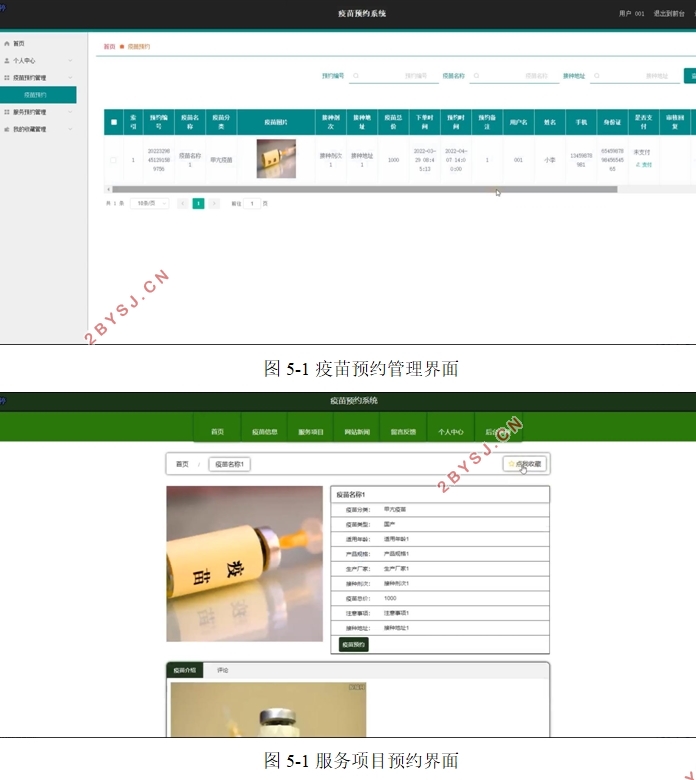Viewport: 696px width, 780px height.
Task: Click the 是否支付 column header
Action: point(643,122)
